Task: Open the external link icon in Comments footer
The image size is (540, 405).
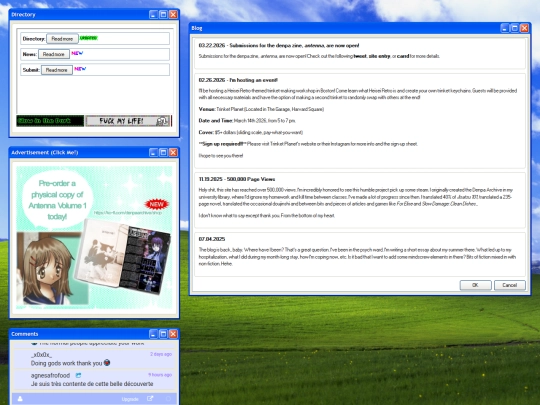Action: 150,399
